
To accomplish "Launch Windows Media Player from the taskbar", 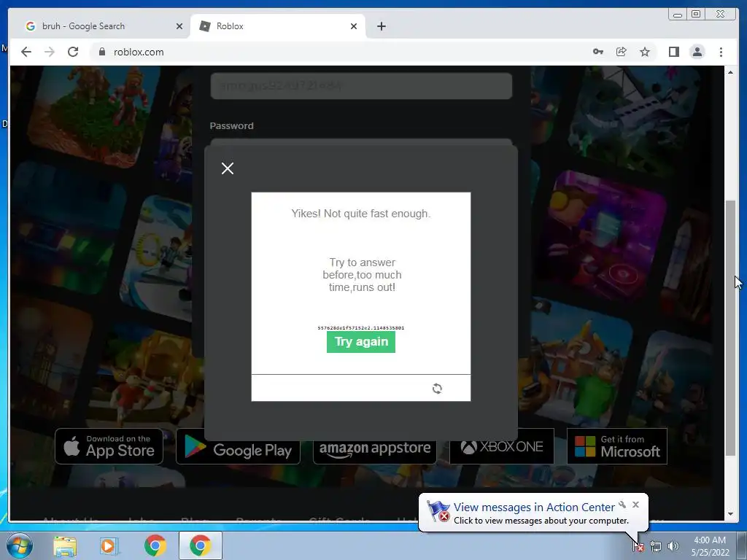I will click(x=109, y=545).
